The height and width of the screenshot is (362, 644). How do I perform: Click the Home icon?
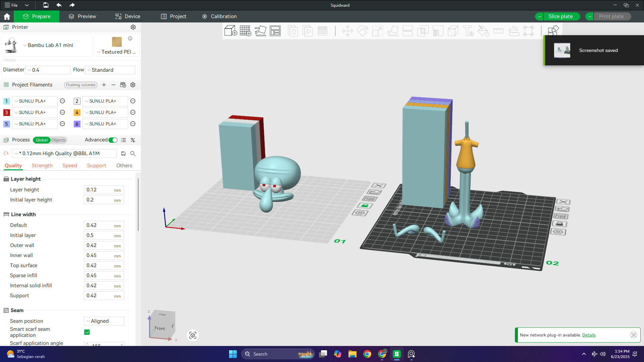pos(7,16)
